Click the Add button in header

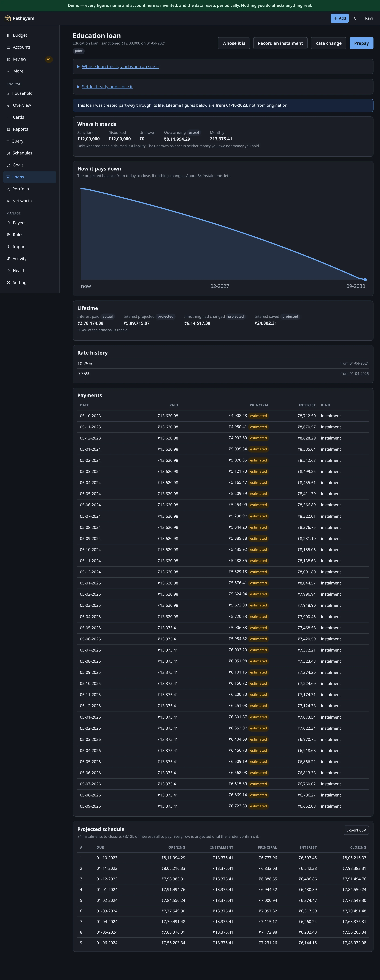340,18
